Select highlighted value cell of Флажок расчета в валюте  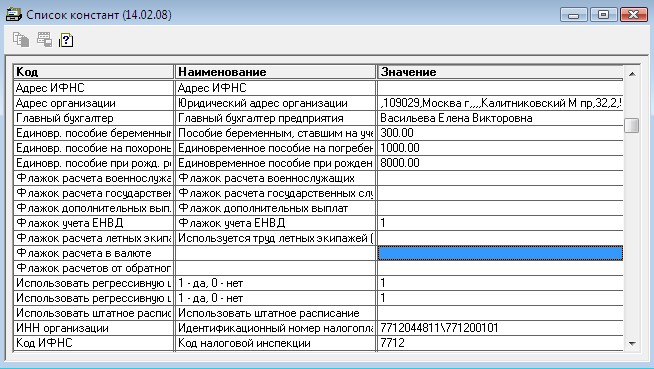(500, 253)
